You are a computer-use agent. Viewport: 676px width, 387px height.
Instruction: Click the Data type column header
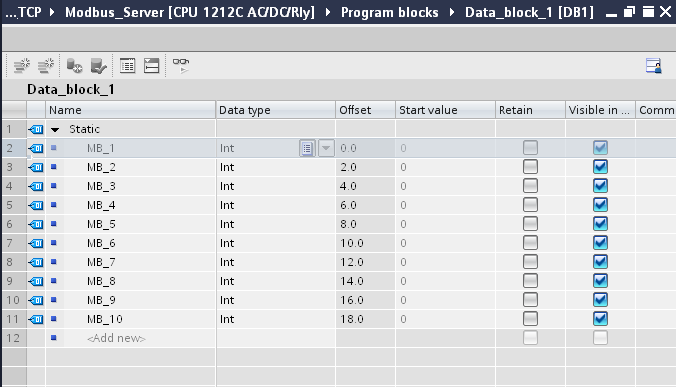pyautogui.click(x=275, y=110)
